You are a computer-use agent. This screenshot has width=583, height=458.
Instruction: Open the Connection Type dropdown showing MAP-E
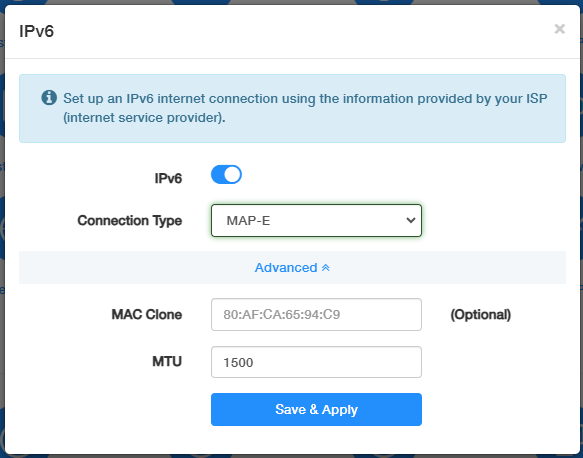[x=316, y=220]
